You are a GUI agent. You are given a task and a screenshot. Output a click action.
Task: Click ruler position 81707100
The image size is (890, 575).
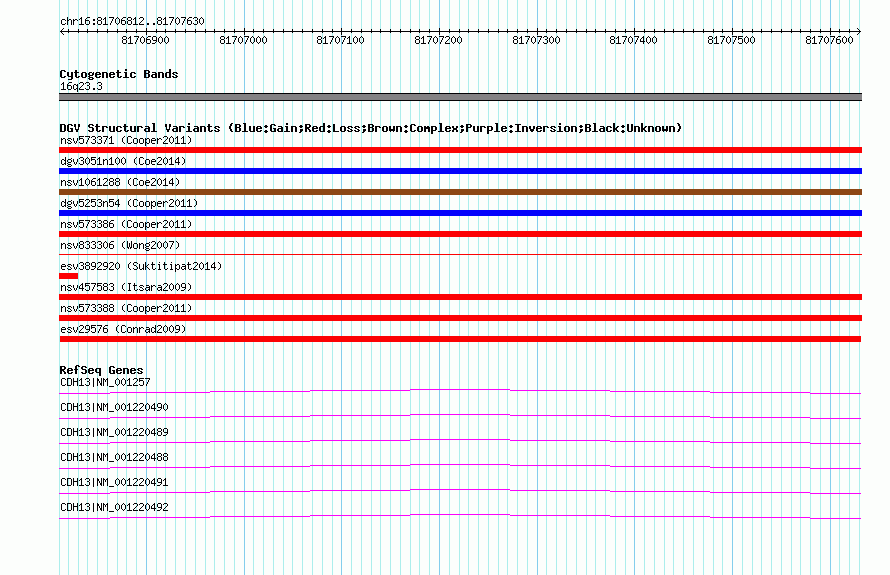341,40
